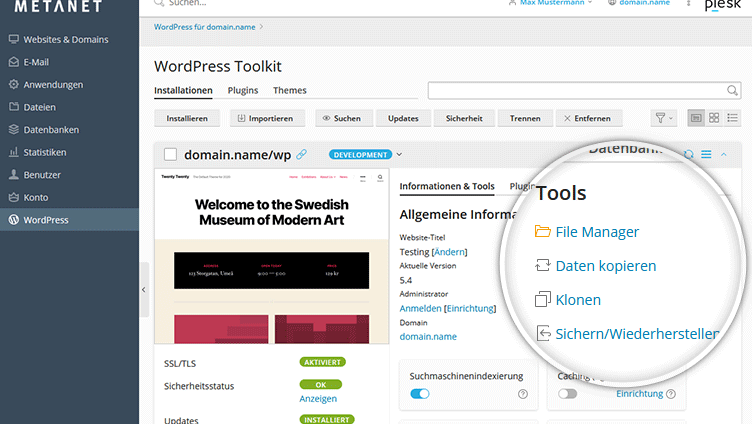Select the card view icon
Image resolution: width=752 pixels, height=424 pixels.
click(x=696, y=118)
